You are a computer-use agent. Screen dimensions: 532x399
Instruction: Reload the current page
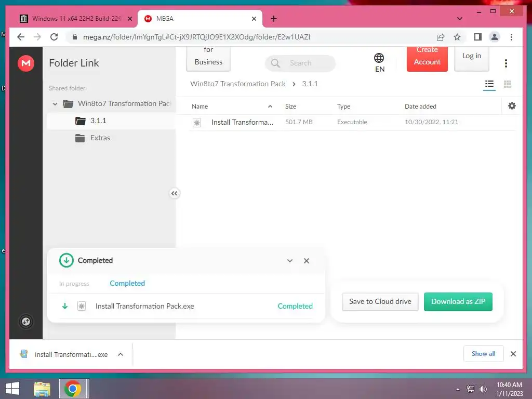pyautogui.click(x=54, y=37)
